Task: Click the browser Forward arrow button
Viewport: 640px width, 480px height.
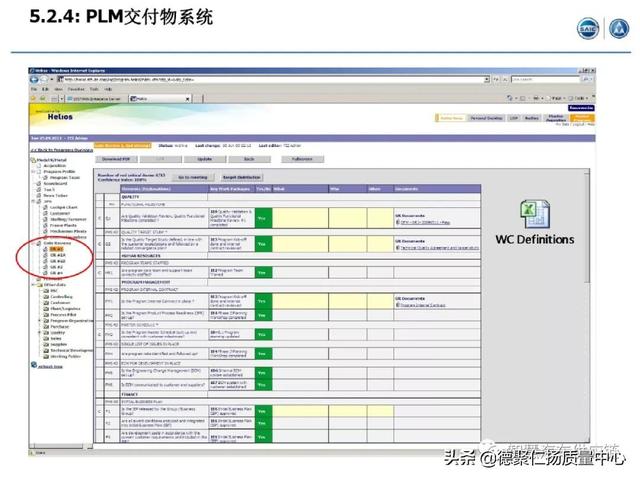Action: (x=44, y=79)
